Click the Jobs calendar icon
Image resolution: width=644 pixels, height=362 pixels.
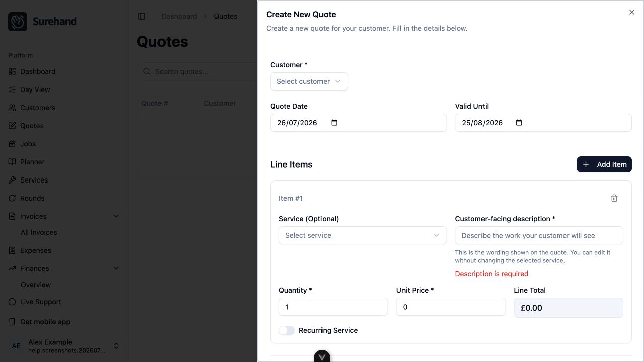[x=12, y=144]
